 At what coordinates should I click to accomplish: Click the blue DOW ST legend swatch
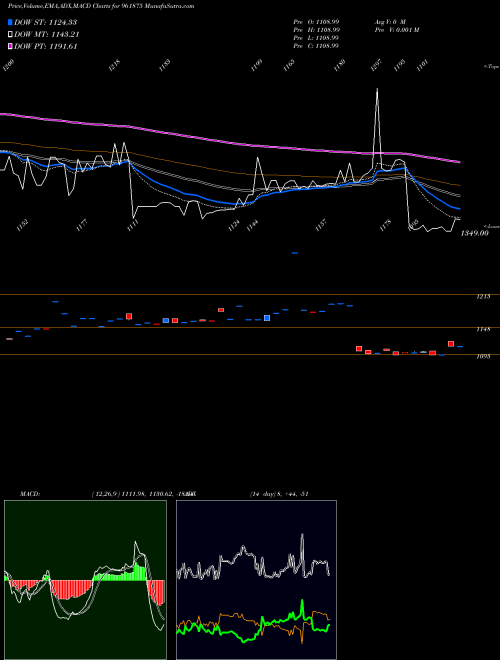click(x=10, y=22)
